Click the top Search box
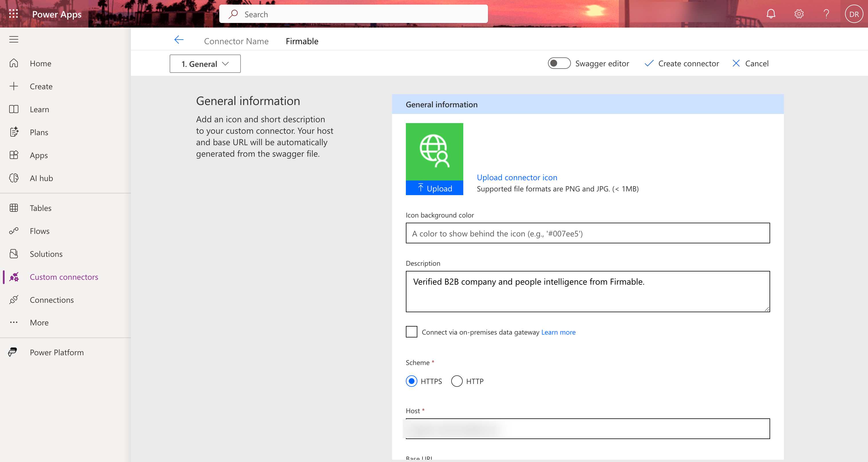The height and width of the screenshot is (462, 868). [x=353, y=14]
